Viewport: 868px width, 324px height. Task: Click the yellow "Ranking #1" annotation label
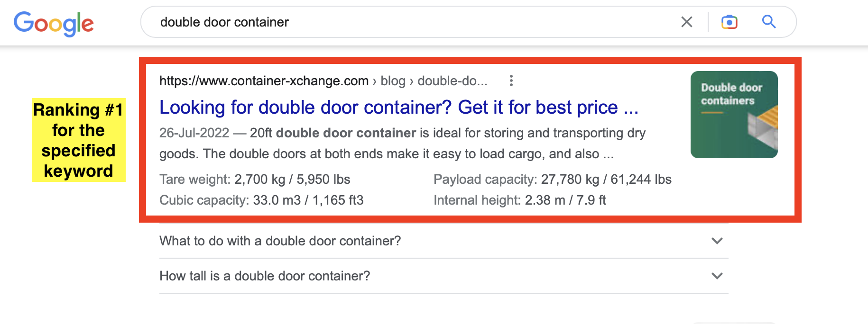79,140
